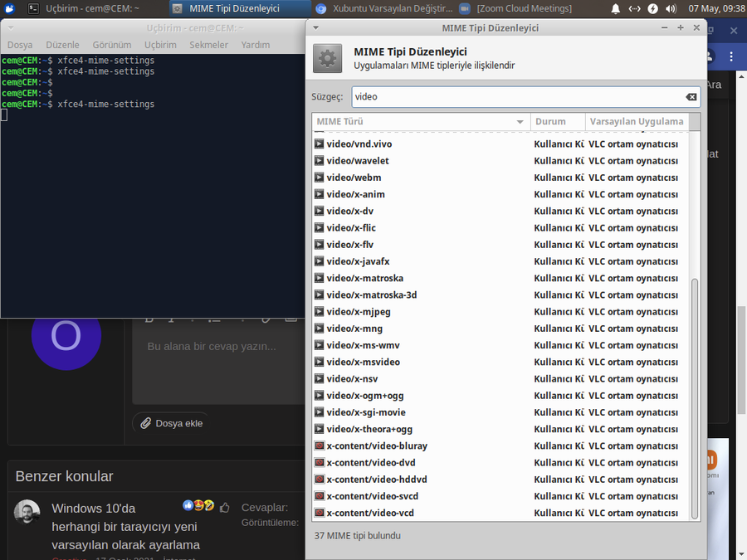
Task: Sort by Varsayılan Uygulama column header
Action: [637, 121]
